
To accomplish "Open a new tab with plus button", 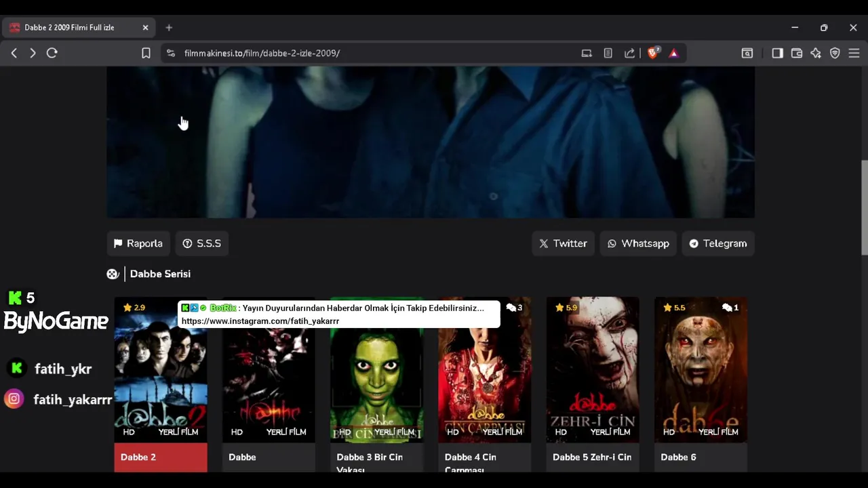I will coord(169,28).
